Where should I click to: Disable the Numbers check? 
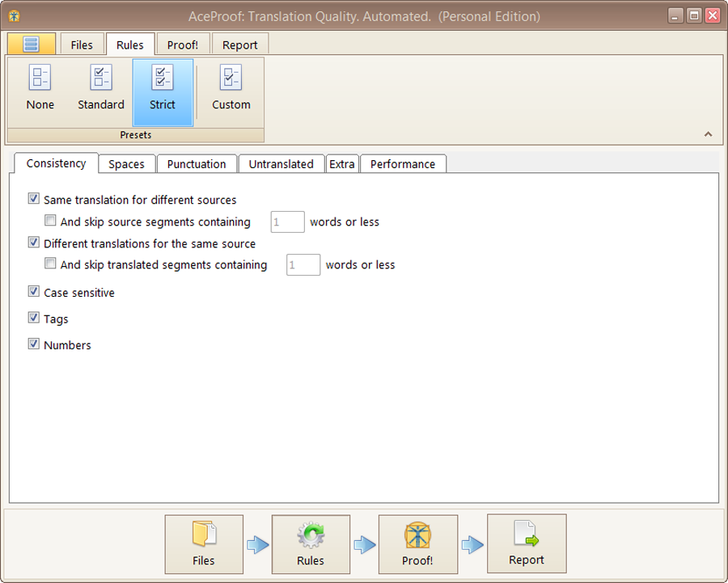coord(34,344)
